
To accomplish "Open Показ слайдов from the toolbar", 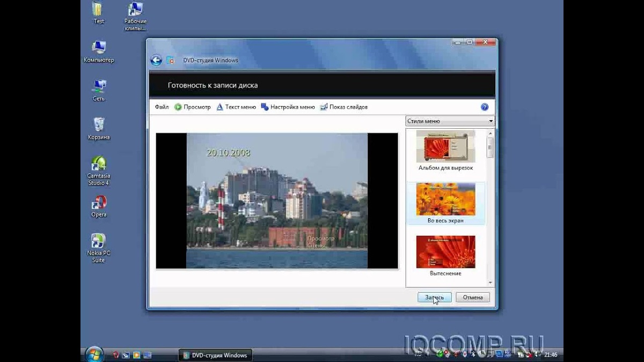I will point(344,107).
